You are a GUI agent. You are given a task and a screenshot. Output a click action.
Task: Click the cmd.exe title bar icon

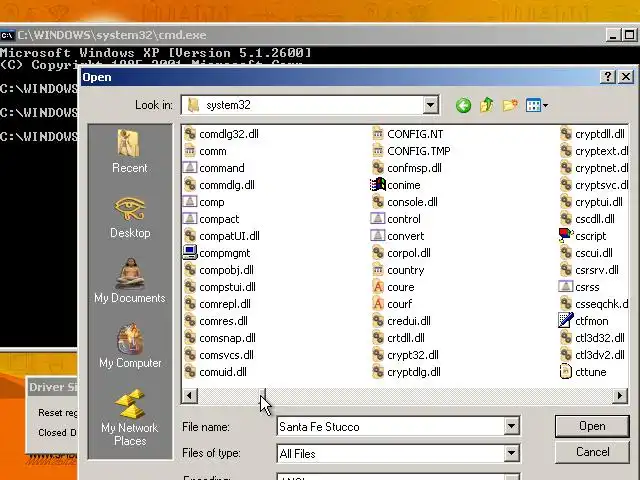coord(7,35)
